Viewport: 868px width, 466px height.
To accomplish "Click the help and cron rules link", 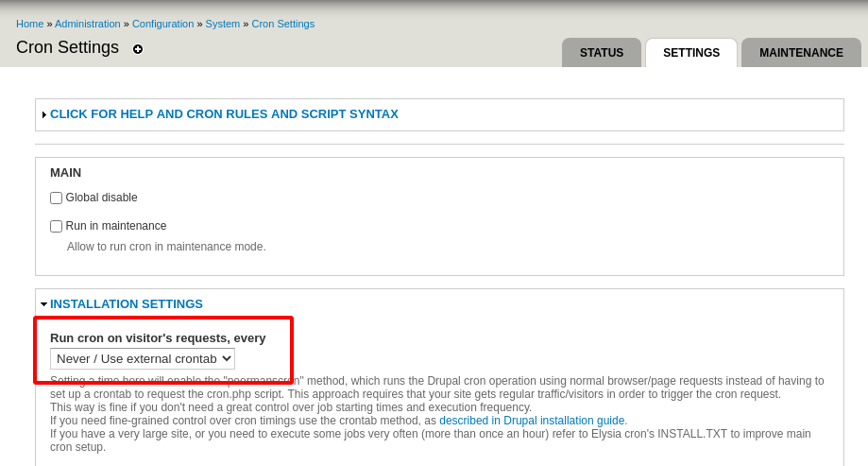I will (224, 114).
